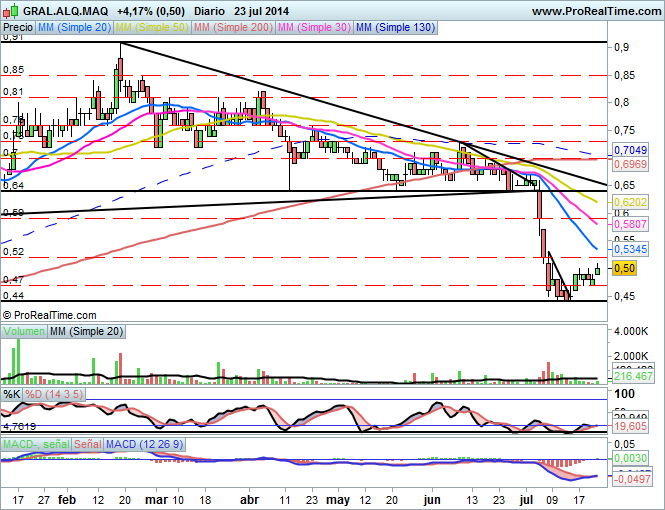Image resolution: width=665 pixels, height=510 pixels.
Task: Open the www.ProRealTime.com link
Action: click(595, 10)
